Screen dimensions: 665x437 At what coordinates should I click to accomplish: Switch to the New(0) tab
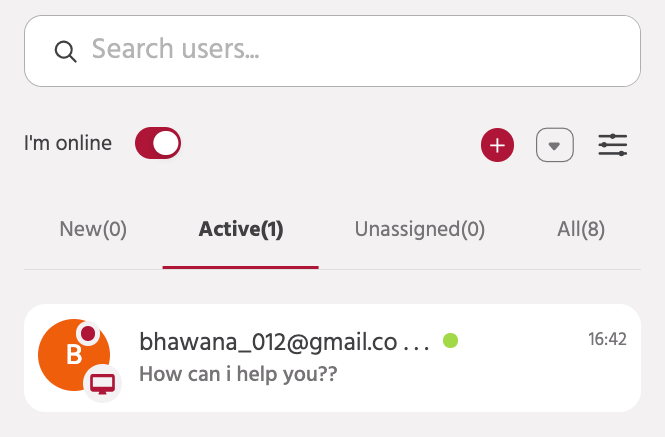pyautogui.click(x=93, y=229)
